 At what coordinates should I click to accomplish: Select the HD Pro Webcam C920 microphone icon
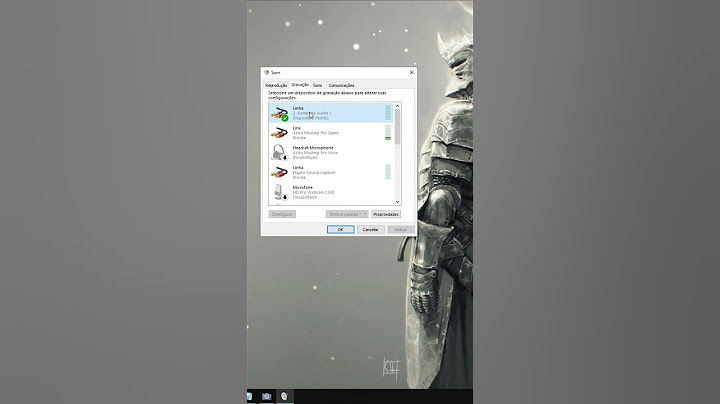(280, 192)
